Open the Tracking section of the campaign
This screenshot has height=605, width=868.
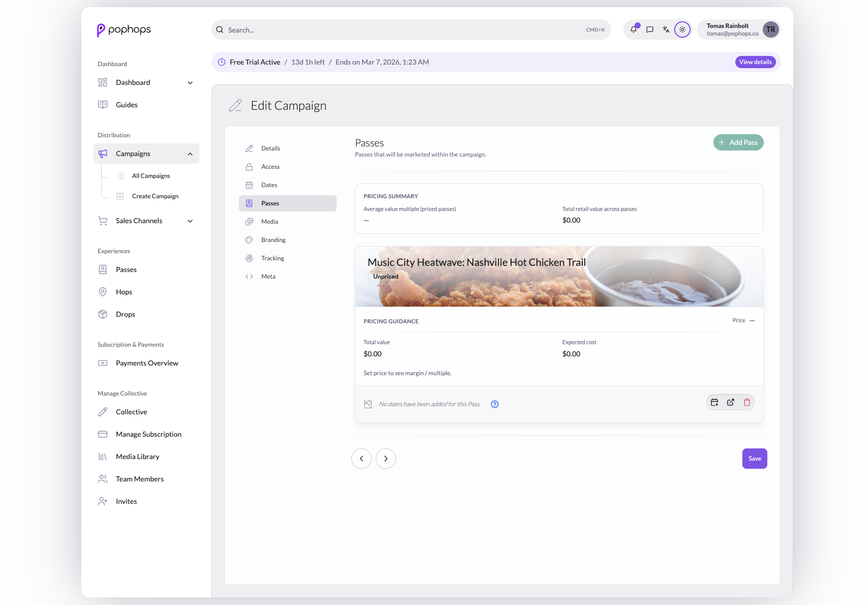(272, 258)
